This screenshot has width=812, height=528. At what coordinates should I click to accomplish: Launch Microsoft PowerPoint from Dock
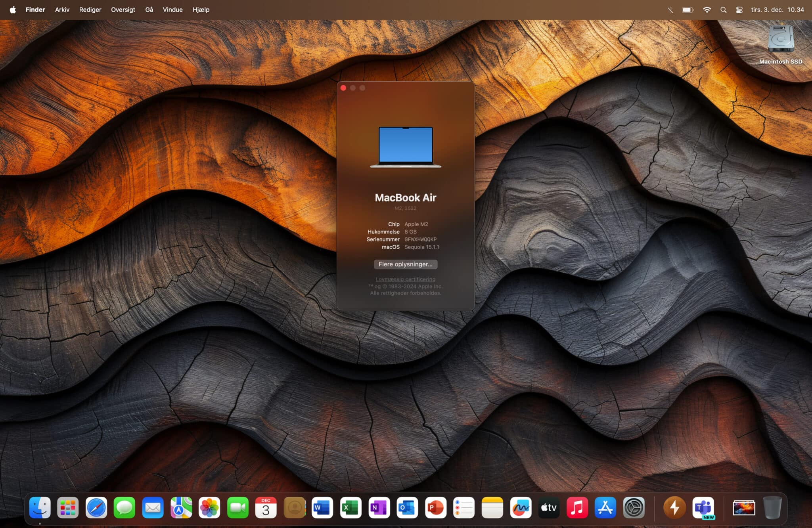tap(436, 507)
